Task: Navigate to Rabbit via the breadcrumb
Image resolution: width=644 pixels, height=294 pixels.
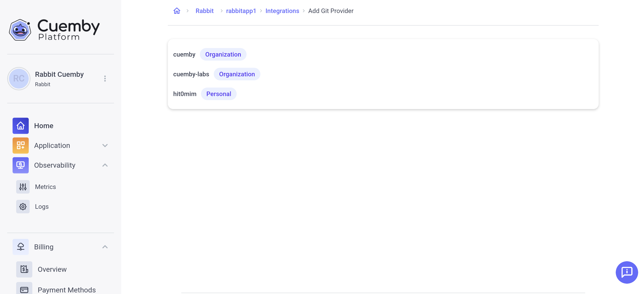Action: coord(204,11)
